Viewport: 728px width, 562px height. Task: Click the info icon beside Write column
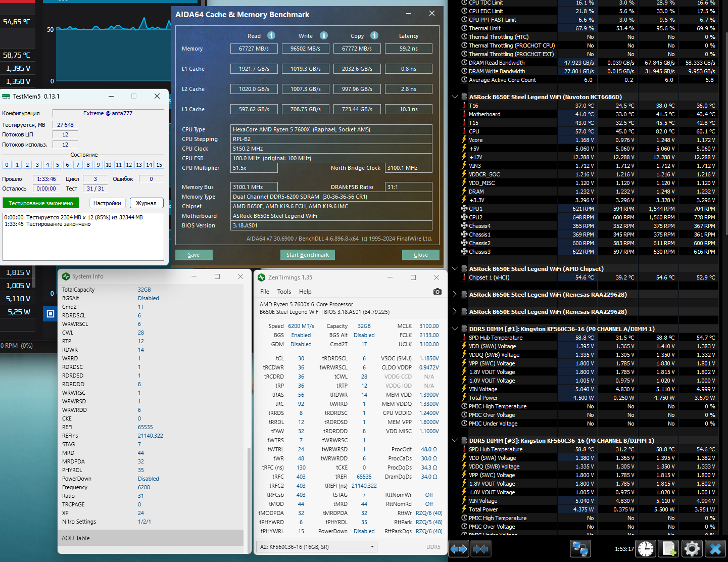324,35
